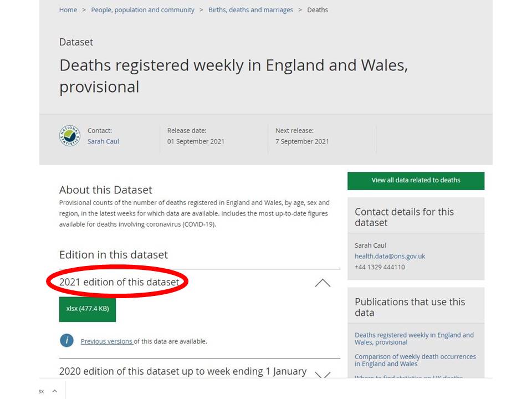Click the phone number +44 1329 444110
Screen dimensions: 532x399
(380, 267)
